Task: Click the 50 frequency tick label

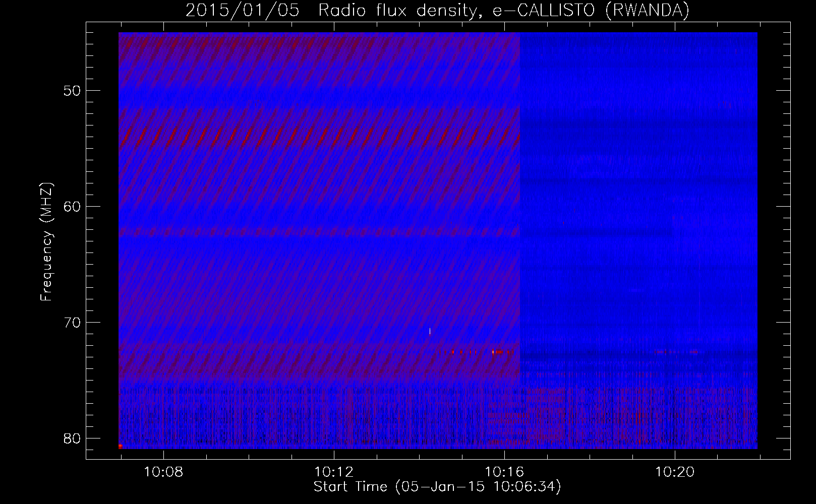Action: [72, 91]
